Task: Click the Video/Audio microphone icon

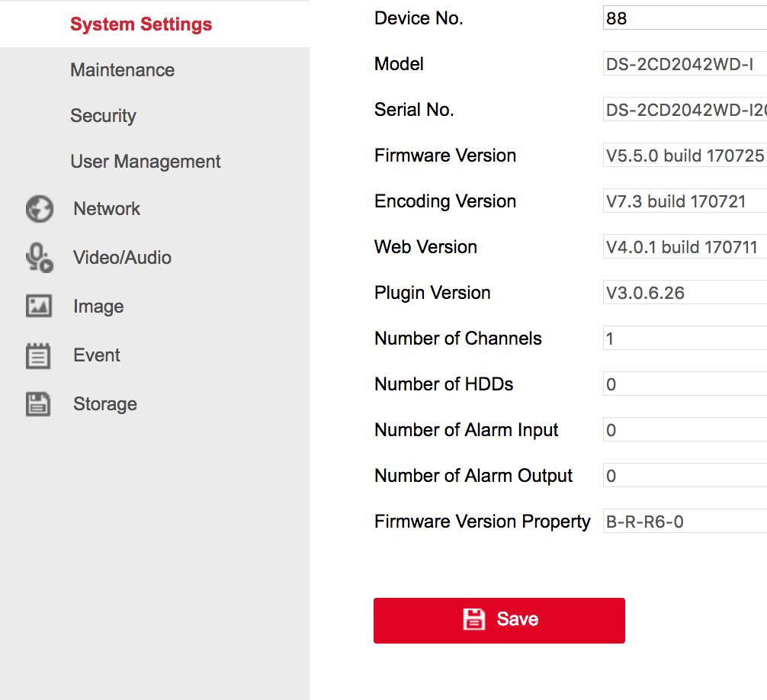Action: (x=39, y=258)
